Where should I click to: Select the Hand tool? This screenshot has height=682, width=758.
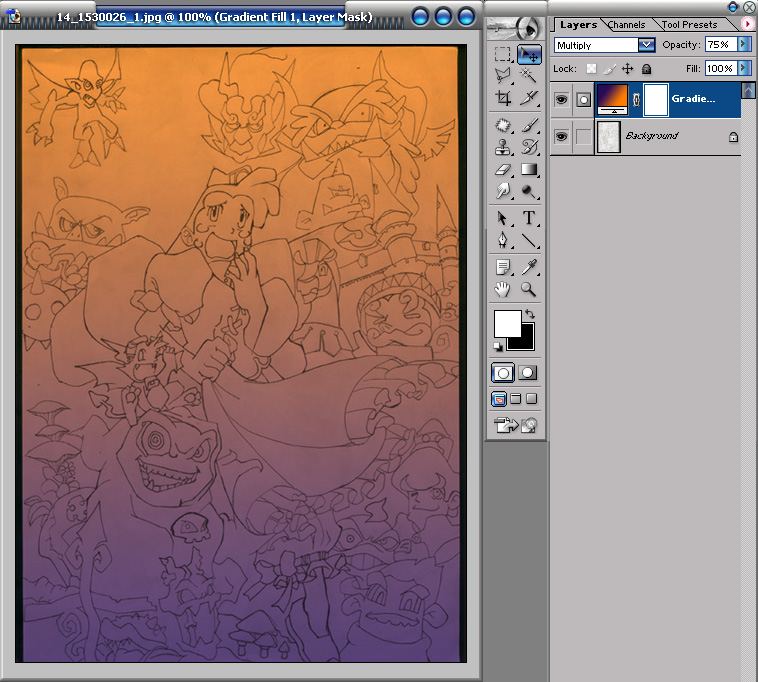pyautogui.click(x=503, y=290)
